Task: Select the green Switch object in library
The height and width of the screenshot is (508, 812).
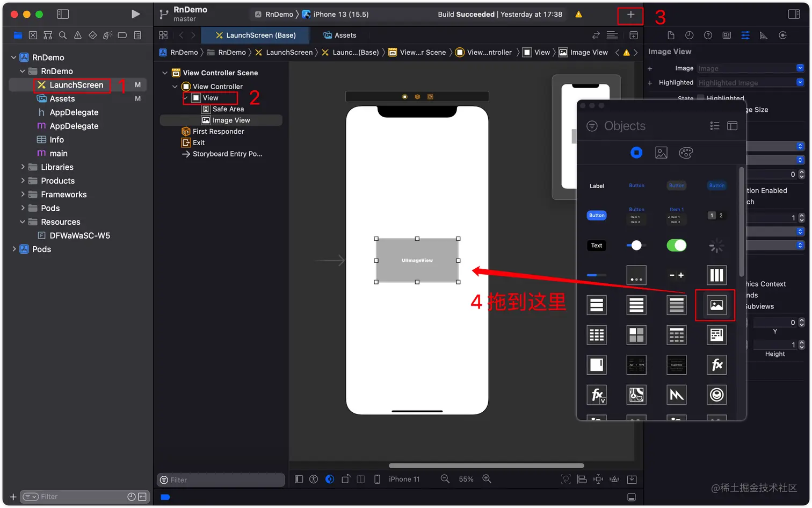Action: 677,246
